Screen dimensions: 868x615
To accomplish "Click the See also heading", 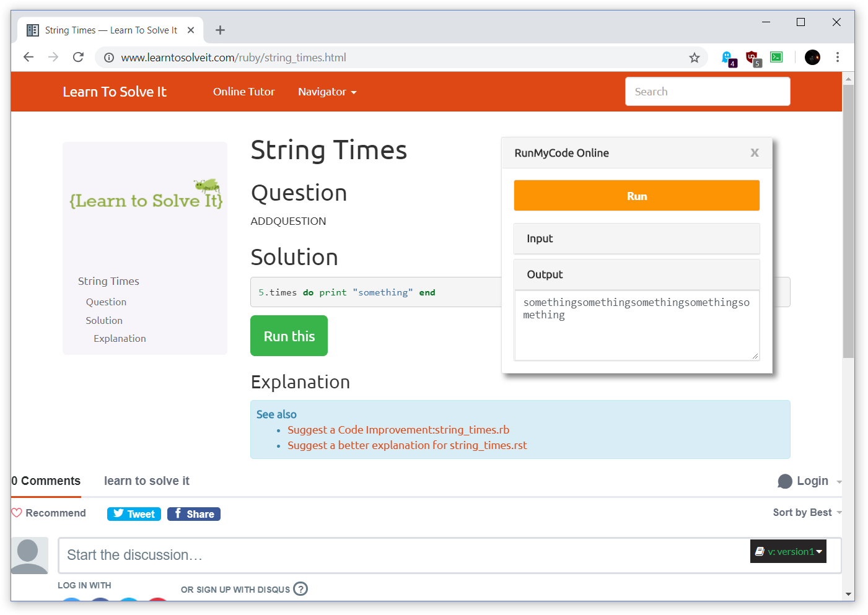I will pos(276,414).
